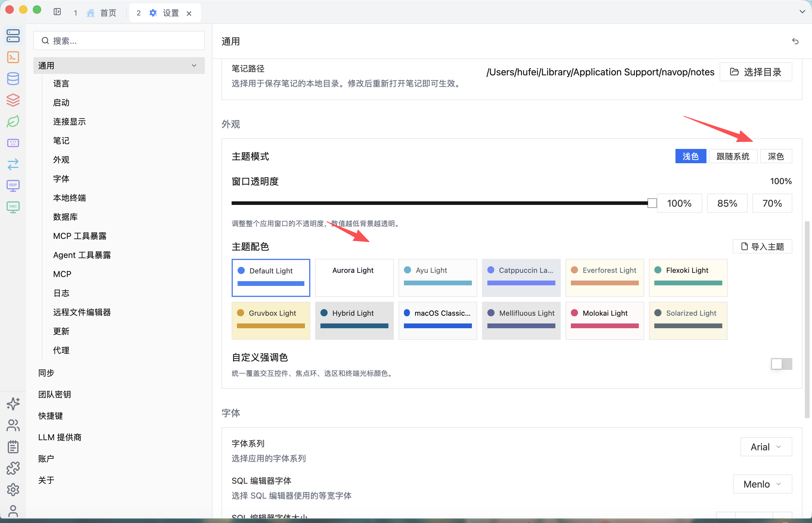
Task: Open Agent 工具暴露 settings item
Action: (82, 255)
